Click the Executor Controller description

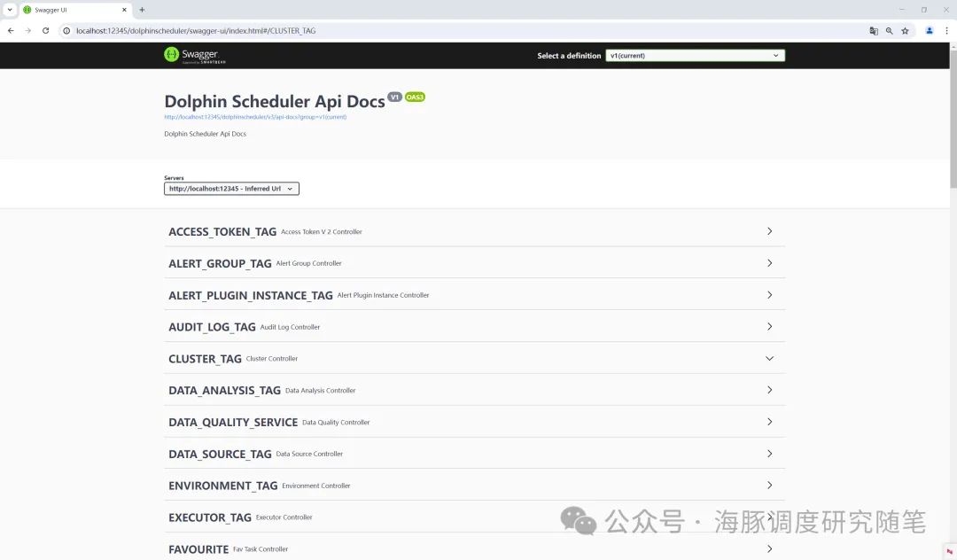coord(284,517)
